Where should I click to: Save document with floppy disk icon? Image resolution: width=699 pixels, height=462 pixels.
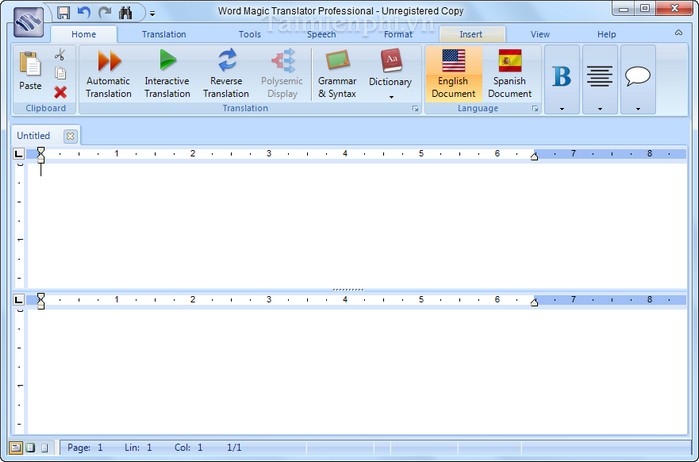(64, 12)
